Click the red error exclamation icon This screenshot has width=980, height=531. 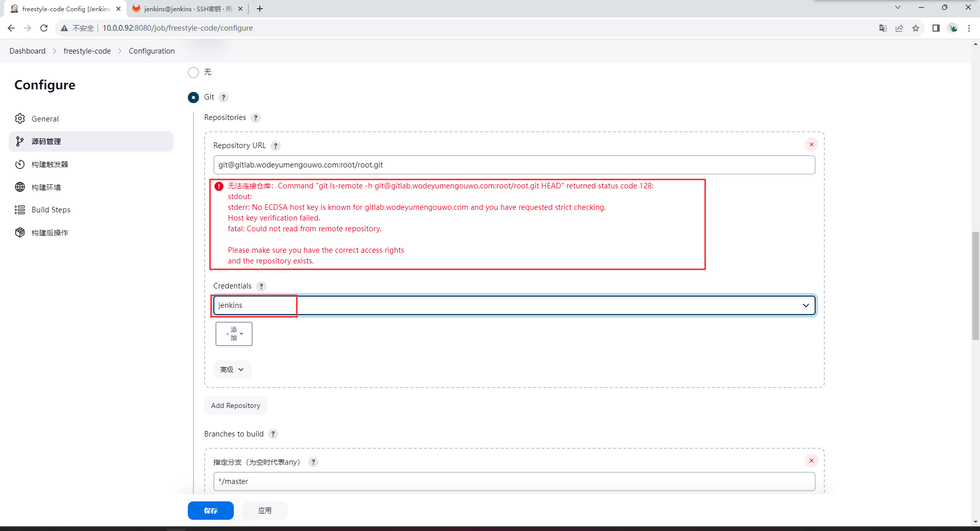point(219,186)
